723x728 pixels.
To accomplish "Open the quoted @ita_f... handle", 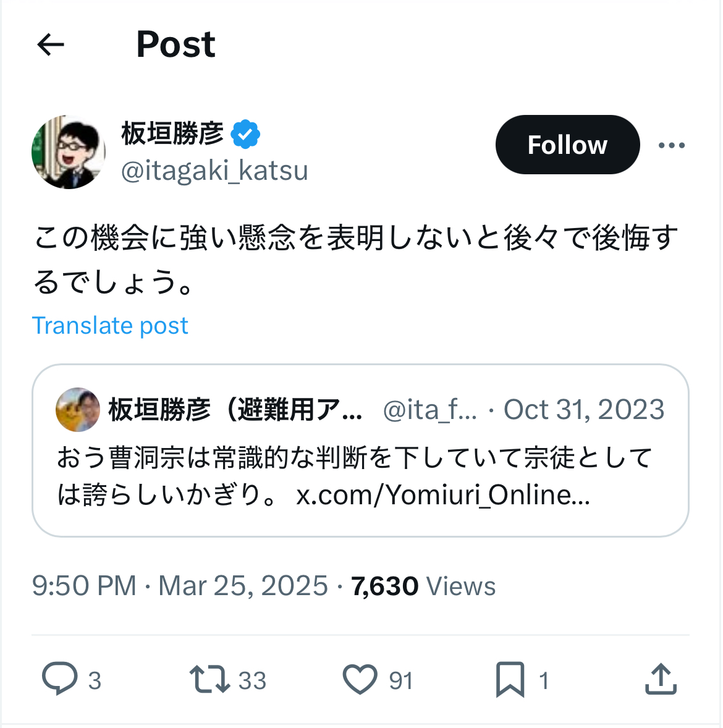I will click(430, 409).
